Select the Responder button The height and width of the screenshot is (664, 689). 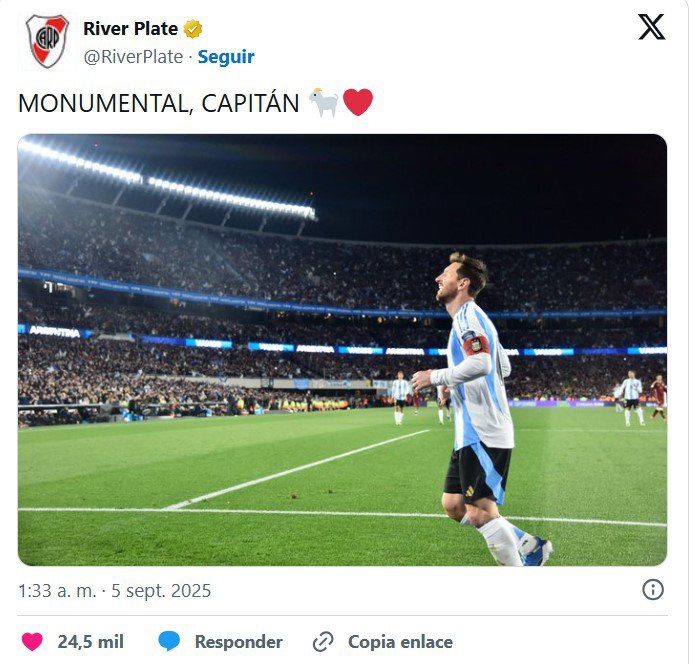click(x=238, y=642)
